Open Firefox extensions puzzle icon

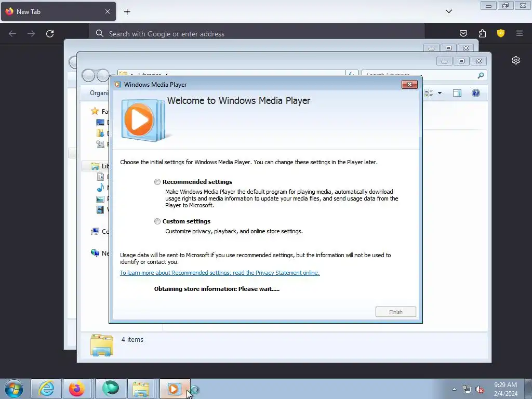(x=482, y=33)
